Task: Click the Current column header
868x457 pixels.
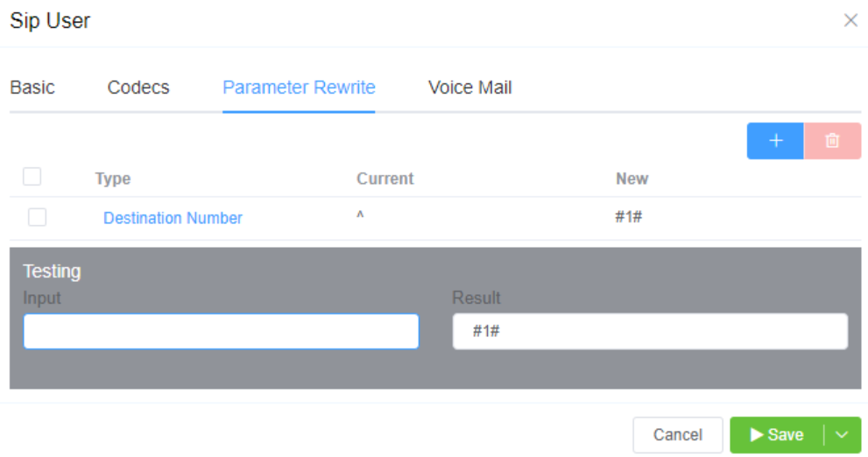Action: coord(385,179)
